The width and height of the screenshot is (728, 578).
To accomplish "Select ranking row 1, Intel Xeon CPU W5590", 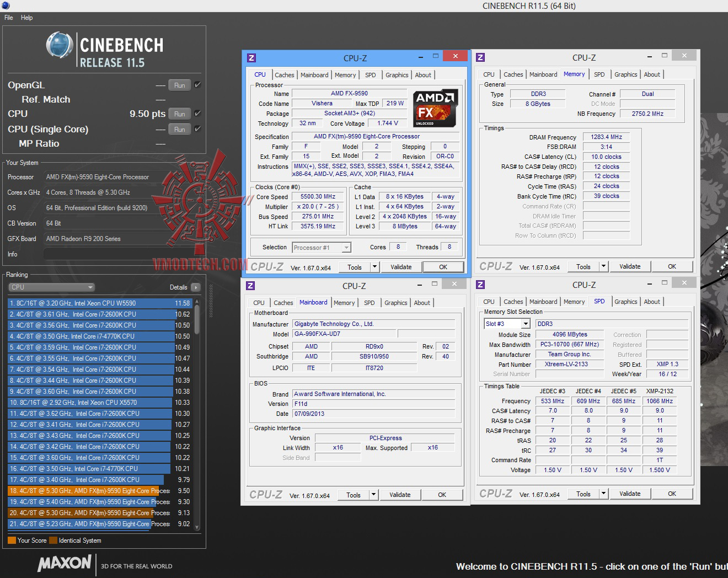I will [x=100, y=303].
